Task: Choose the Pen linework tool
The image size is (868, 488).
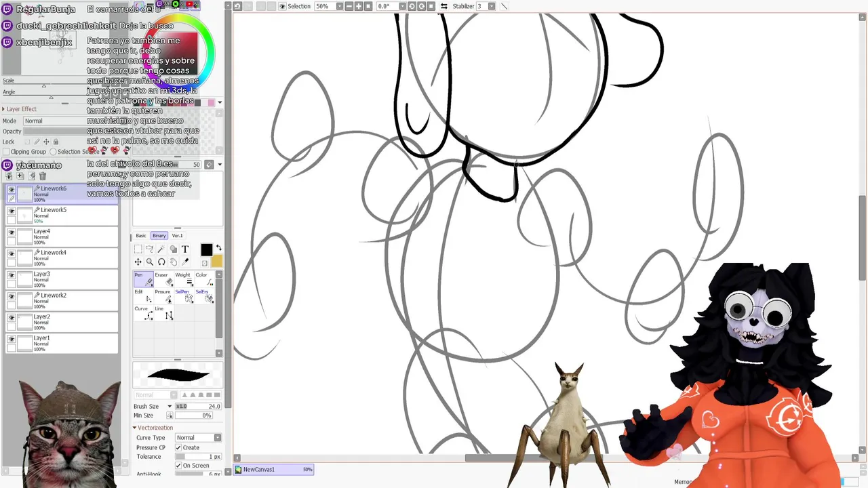Action: point(143,279)
